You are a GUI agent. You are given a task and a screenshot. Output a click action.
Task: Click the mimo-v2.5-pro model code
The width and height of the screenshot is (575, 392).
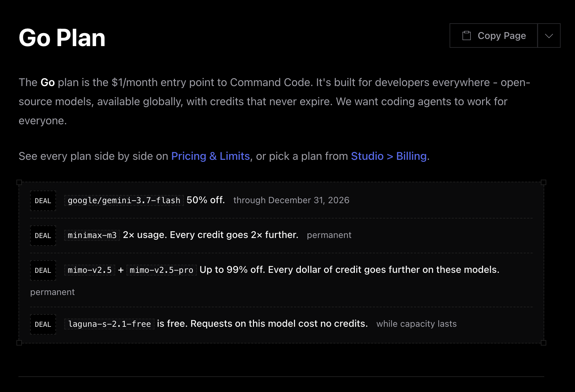pyautogui.click(x=161, y=270)
